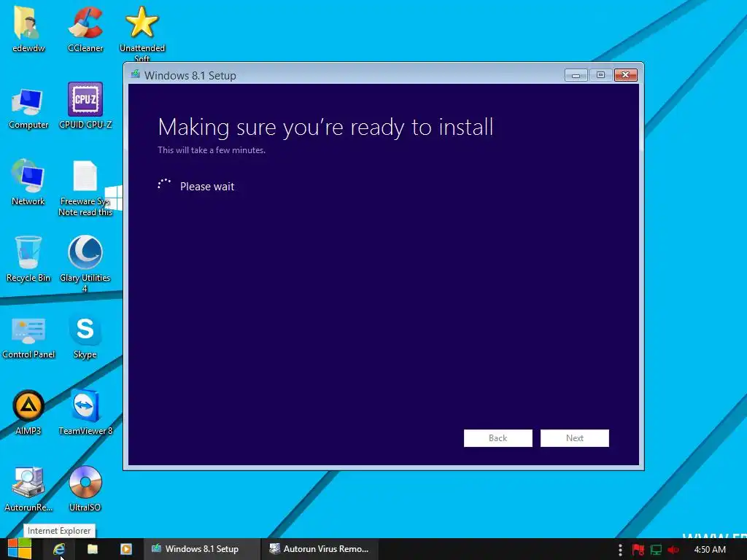747x560 pixels.
Task: Click the red flag tray icon
Action: (638, 550)
